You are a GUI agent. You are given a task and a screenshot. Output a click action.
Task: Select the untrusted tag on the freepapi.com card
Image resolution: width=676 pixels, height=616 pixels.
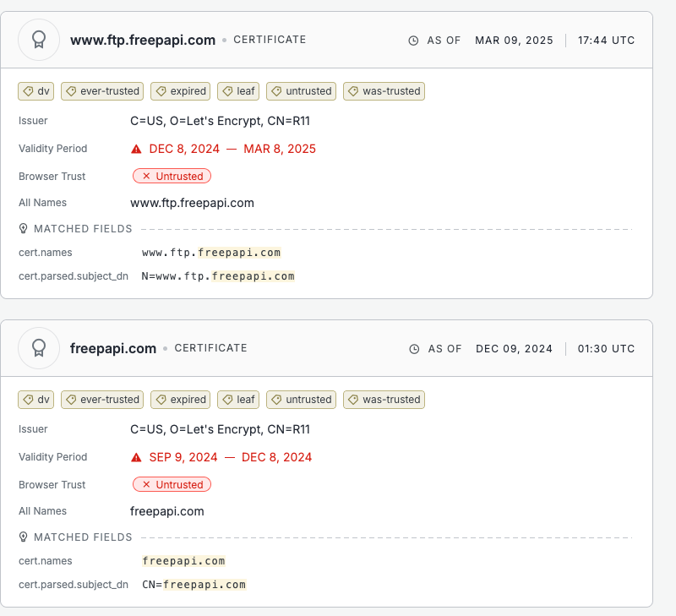coord(301,400)
